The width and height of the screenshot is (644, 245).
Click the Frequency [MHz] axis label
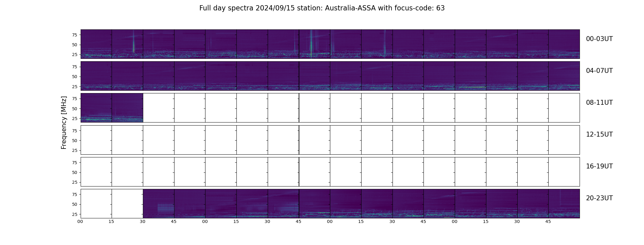tap(64, 123)
